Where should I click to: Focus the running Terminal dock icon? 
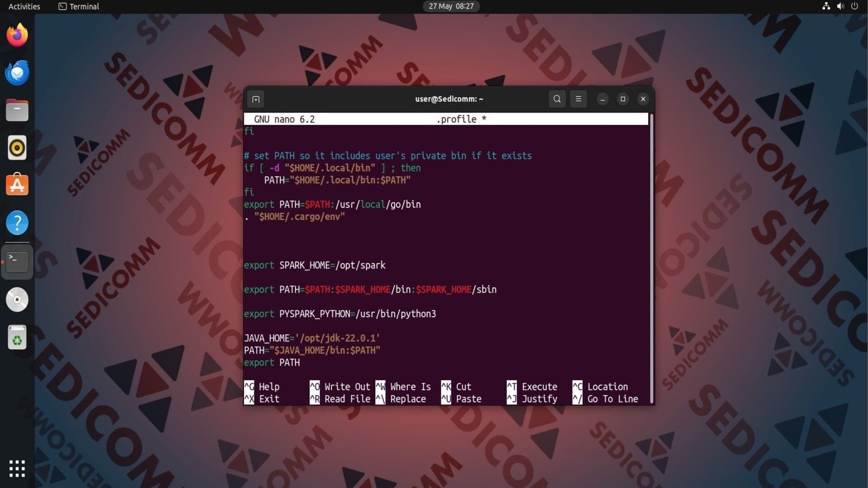tap(17, 262)
